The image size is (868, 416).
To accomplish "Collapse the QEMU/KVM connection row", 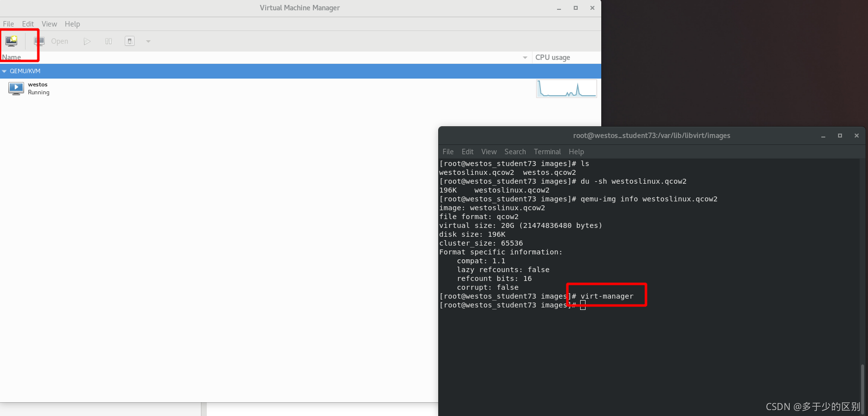I will [4, 71].
